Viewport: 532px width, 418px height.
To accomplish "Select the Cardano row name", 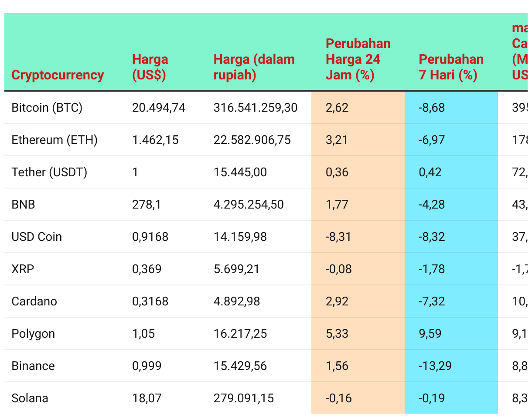I will 34,302.
